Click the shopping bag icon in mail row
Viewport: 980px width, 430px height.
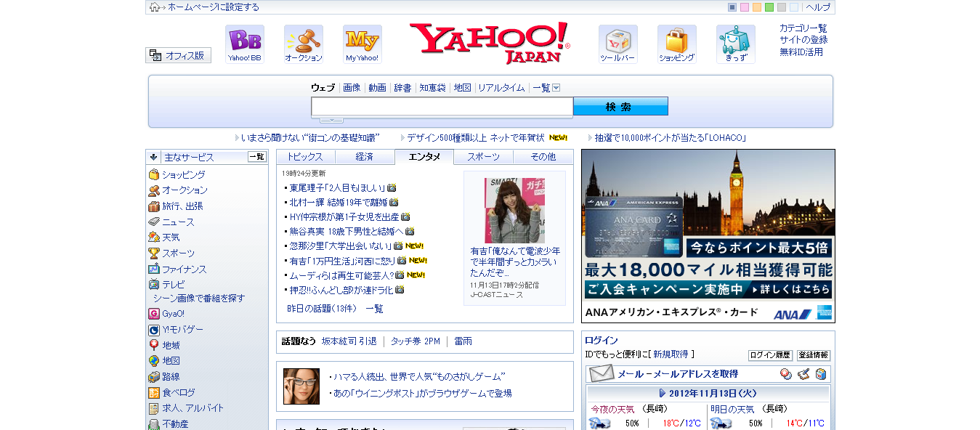[x=821, y=374]
